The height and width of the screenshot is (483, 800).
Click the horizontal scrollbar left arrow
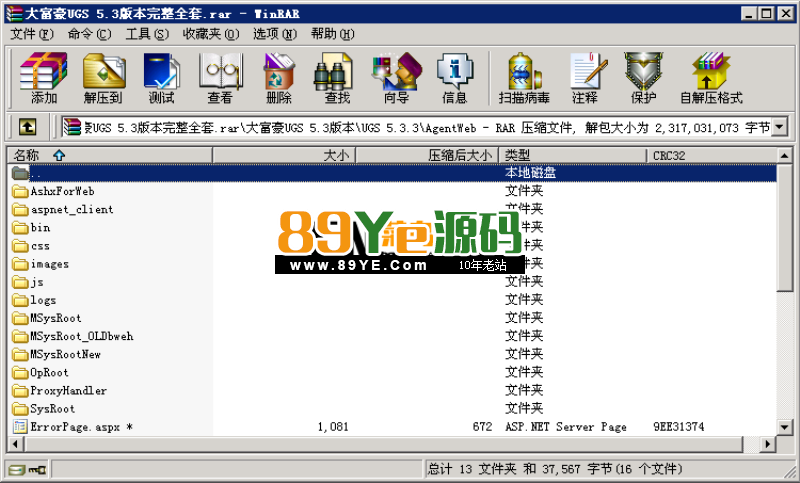point(15,444)
